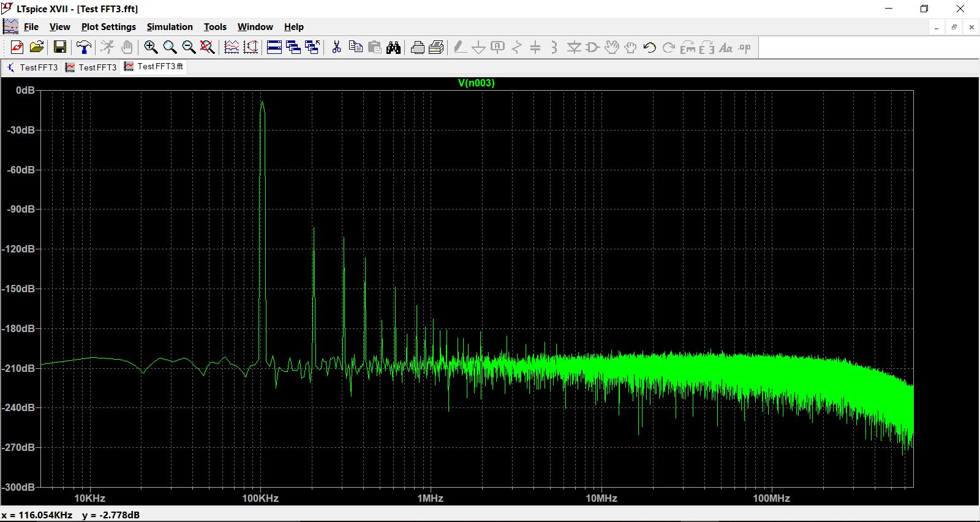Click the Close All Windows icon
Screen dimensions: 980x522
(x=312, y=47)
